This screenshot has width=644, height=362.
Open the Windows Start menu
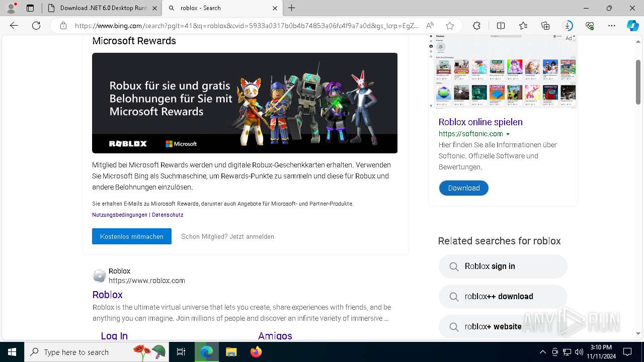coord(12,352)
